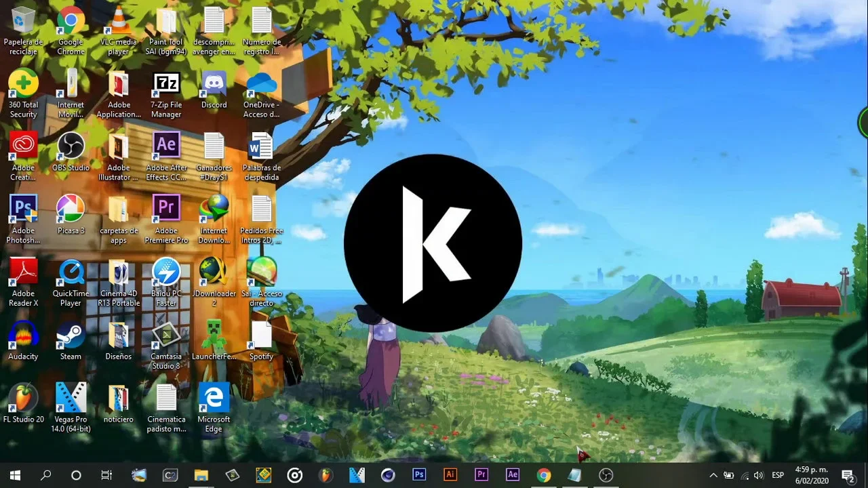
Task: Open Vegas Pro 14.0 desktop shortcut
Action: tap(71, 399)
